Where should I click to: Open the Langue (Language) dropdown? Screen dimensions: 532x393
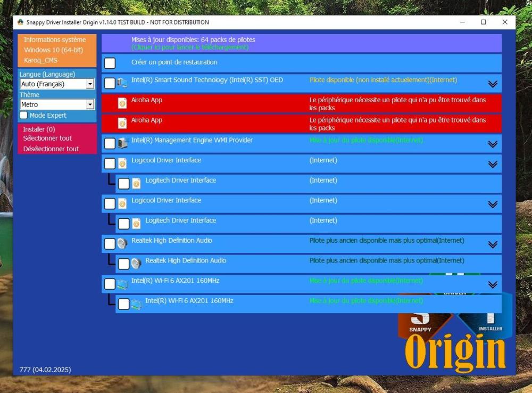pyautogui.click(x=57, y=84)
